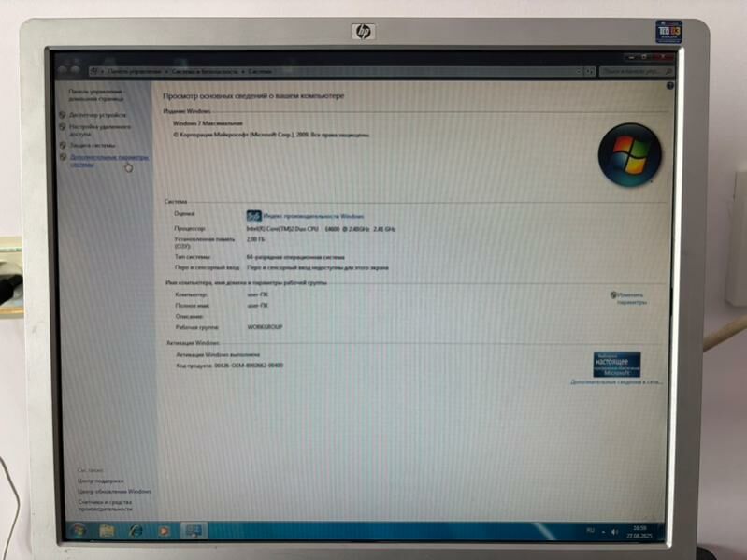Click Control Panel in address breadcrumb
Image resolution: width=747 pixels, height=560 pixels.
coord(134,71)
